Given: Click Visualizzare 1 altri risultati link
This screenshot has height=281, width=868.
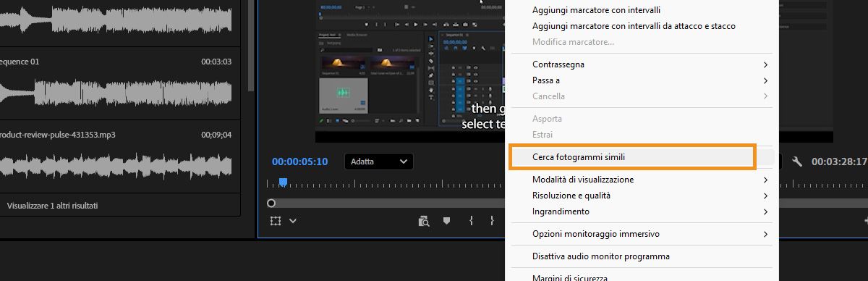Looking at the screenshot, I should point(52,206).
